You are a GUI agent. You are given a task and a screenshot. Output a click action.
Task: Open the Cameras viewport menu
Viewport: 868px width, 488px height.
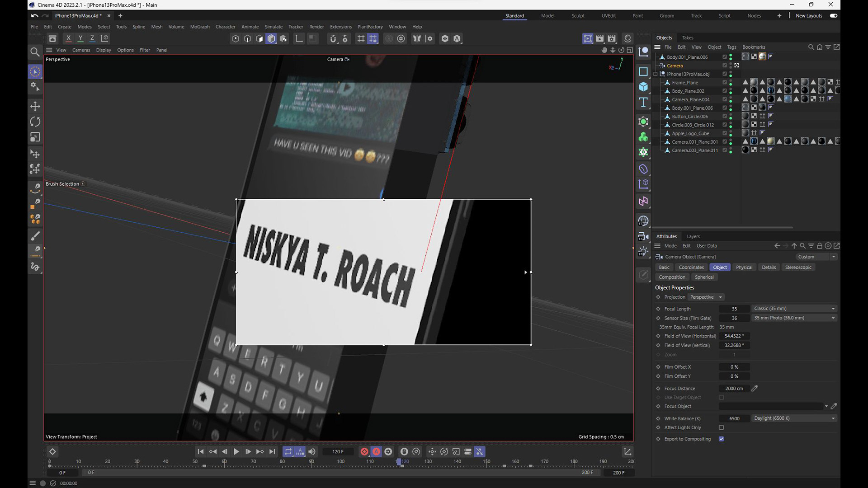tap(81, 50)
